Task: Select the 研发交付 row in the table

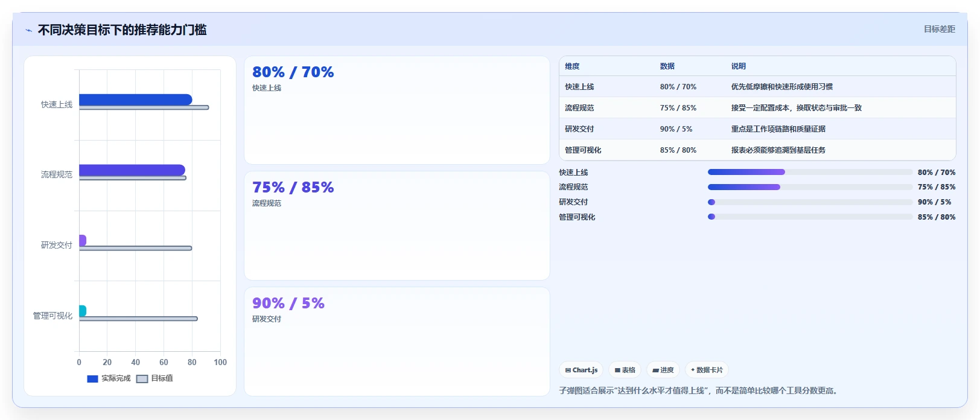Action: (x=757, y=129)
